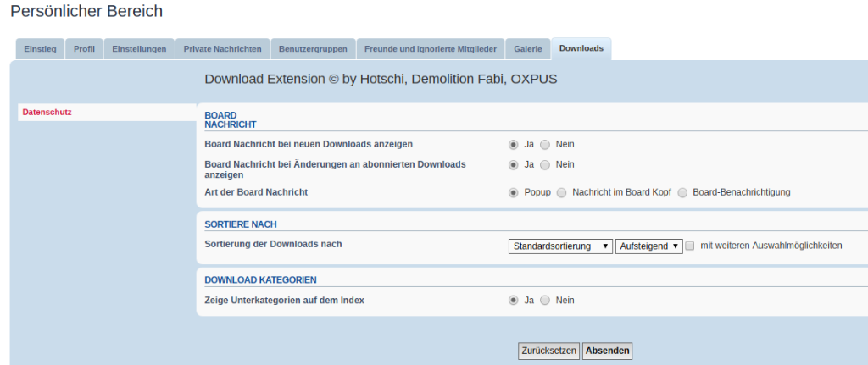This screenshot has height=365, width=868.
Task: Switch to the Profil tab
Action: point(84,49)
